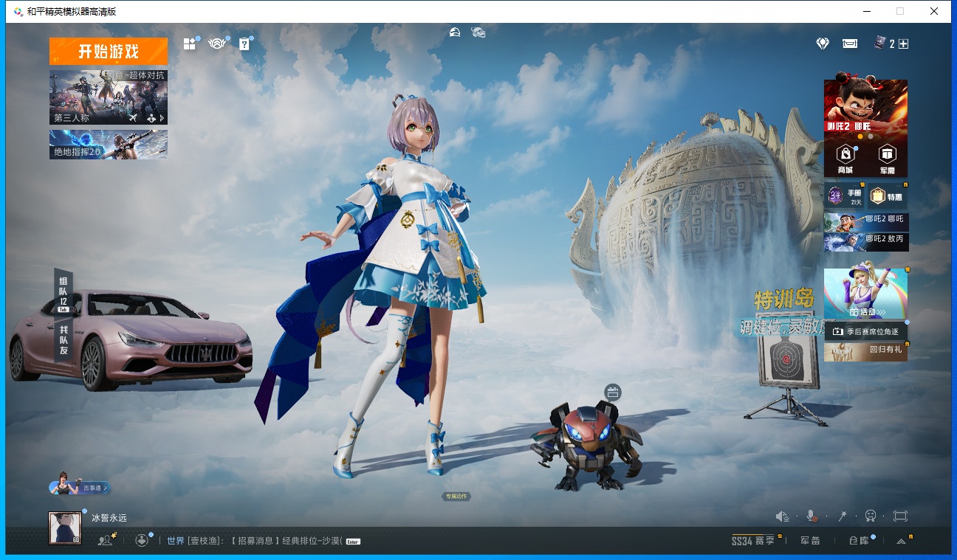Open the 军需 supply crate
The width and height of the screenshot is (957, 560).
point(887,159)
